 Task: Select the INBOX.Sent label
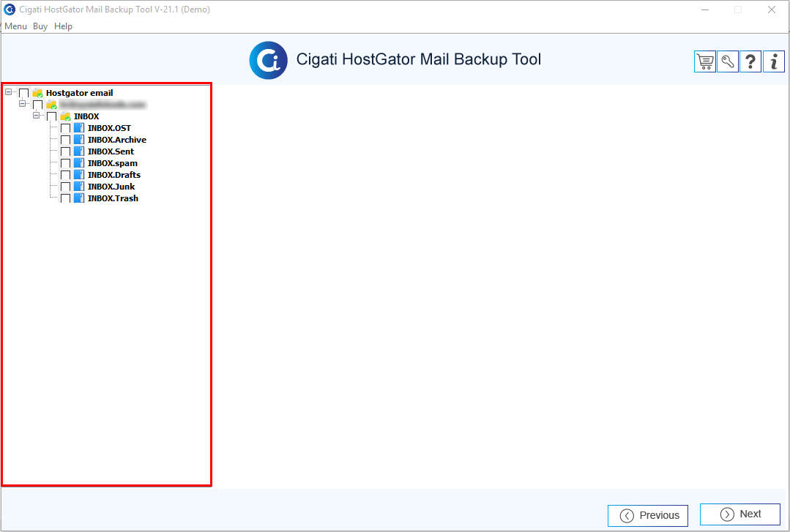point(111,151)
